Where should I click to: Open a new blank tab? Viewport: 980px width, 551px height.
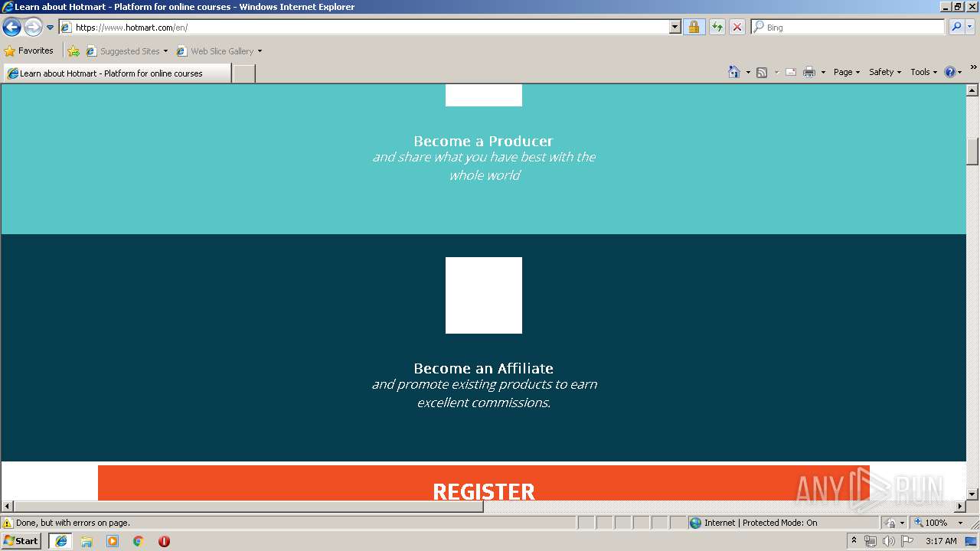(243, 73)
